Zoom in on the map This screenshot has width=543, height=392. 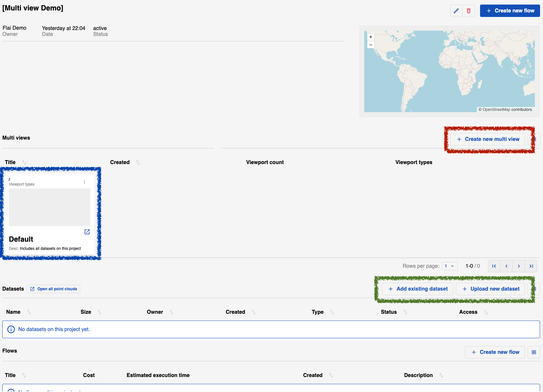click(371, 37)
